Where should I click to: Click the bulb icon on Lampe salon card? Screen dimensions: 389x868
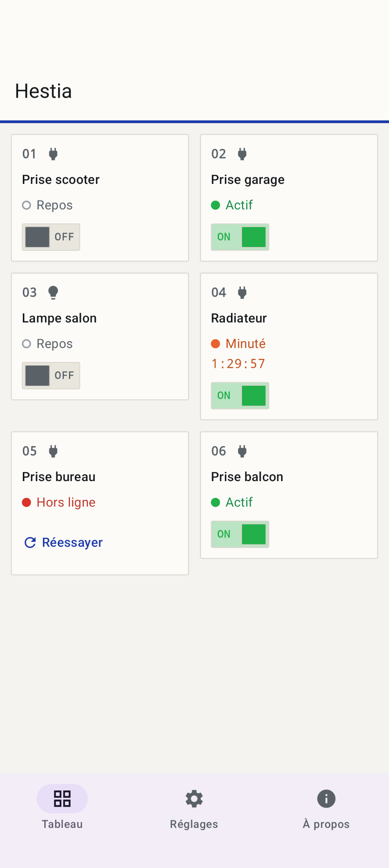tap(53, 293)
